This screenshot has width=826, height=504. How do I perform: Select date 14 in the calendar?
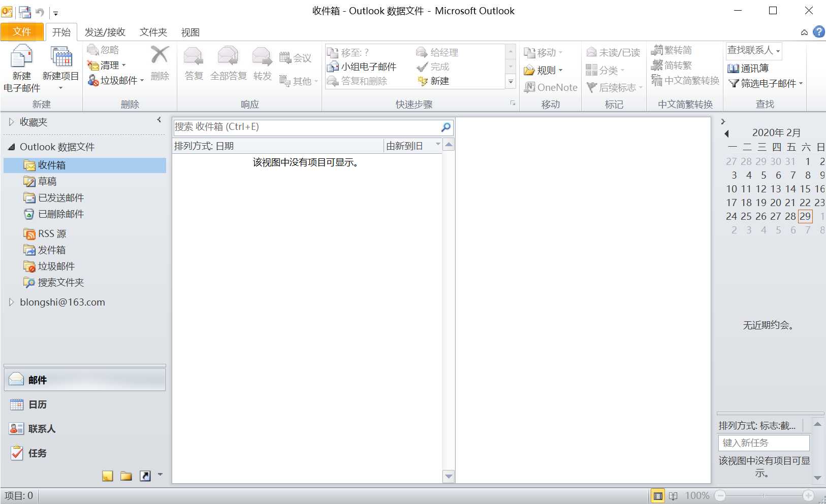tap(790, 189)
